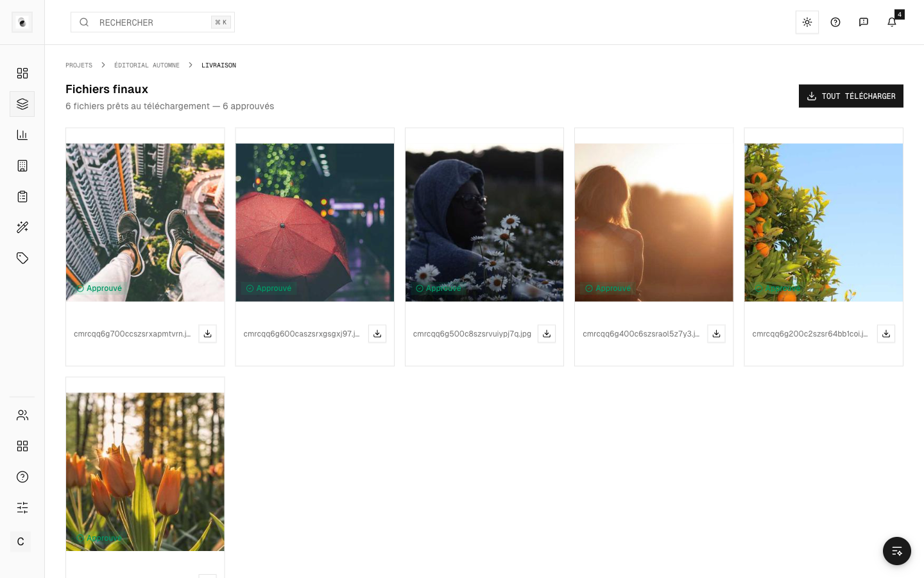Image resolution: width=924 pixels, height=578 pixels.
Task: Download file cmrcqq6g500c8szsrvuiypj7q.jpg
Action: tap(547, 334)
